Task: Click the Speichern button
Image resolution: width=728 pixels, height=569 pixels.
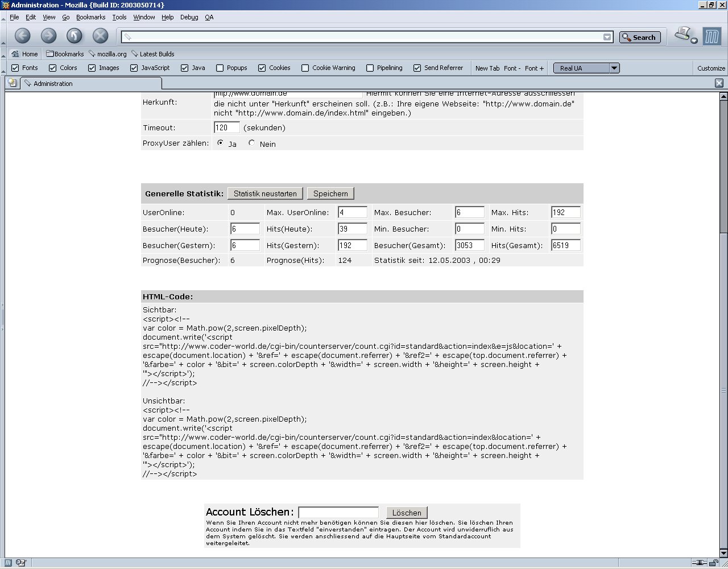Action: click(x=330, y=193)
